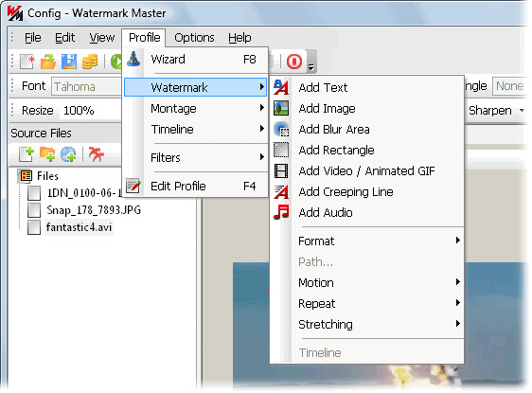Click the red music note Add Audio icon
Viewport: 532px width, 393px height.
click(x=281, y=212)
